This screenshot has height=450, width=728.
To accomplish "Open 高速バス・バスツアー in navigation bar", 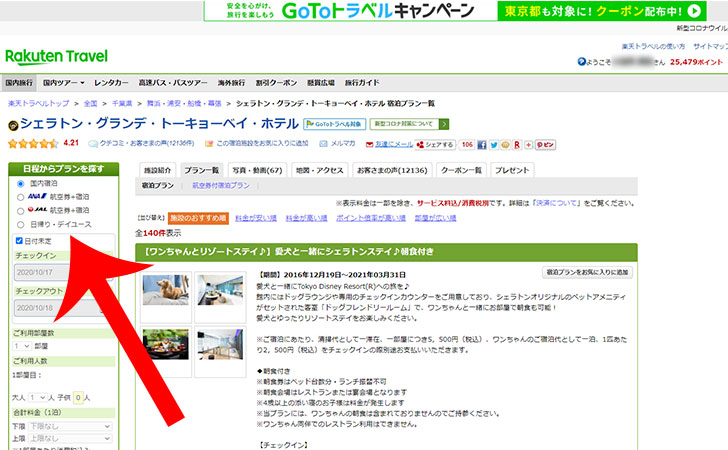I will [x=173, y=83].
